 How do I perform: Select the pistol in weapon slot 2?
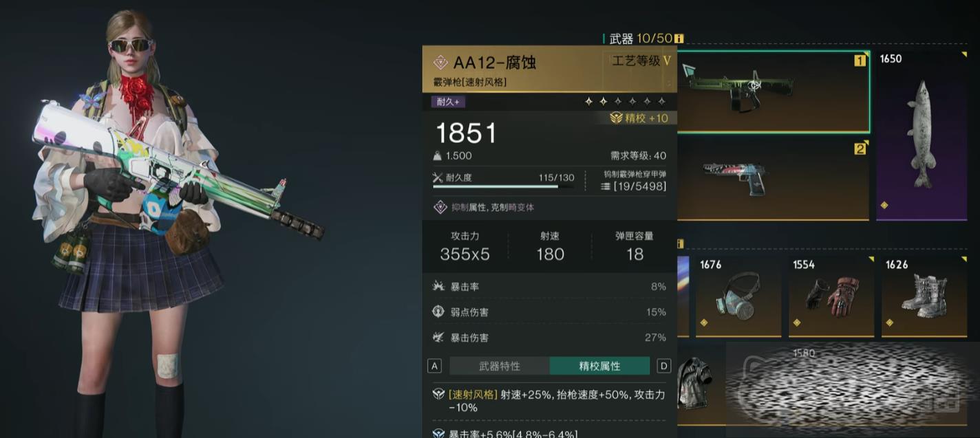(x=774, y=179)
